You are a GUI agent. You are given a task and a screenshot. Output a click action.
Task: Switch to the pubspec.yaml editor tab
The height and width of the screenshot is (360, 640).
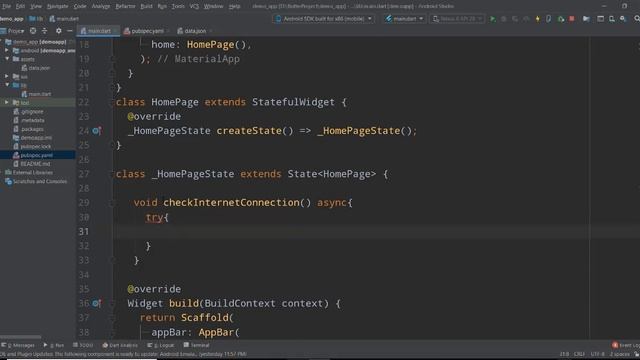(146, 31)
